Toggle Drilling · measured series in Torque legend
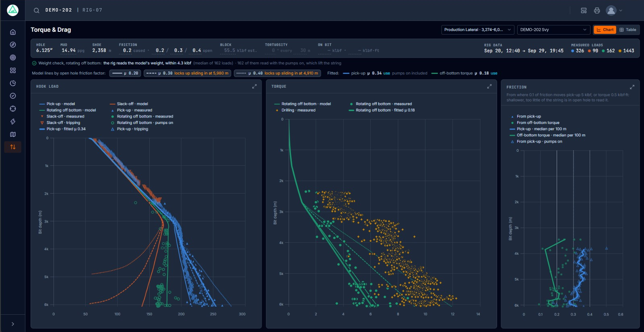644x332 pixels. (295, 110)
